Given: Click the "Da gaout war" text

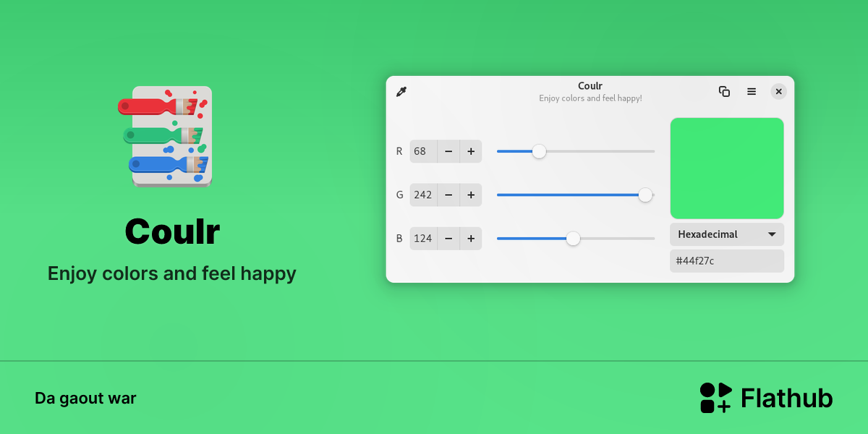Looking at the screenshot, I should point(85,398).
